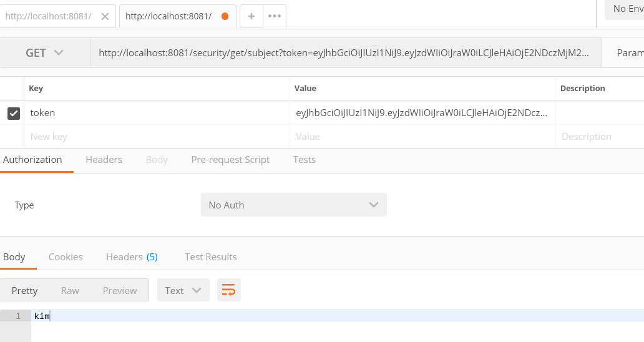Switch to the first localhost:8081 tab

pos(48,16)
